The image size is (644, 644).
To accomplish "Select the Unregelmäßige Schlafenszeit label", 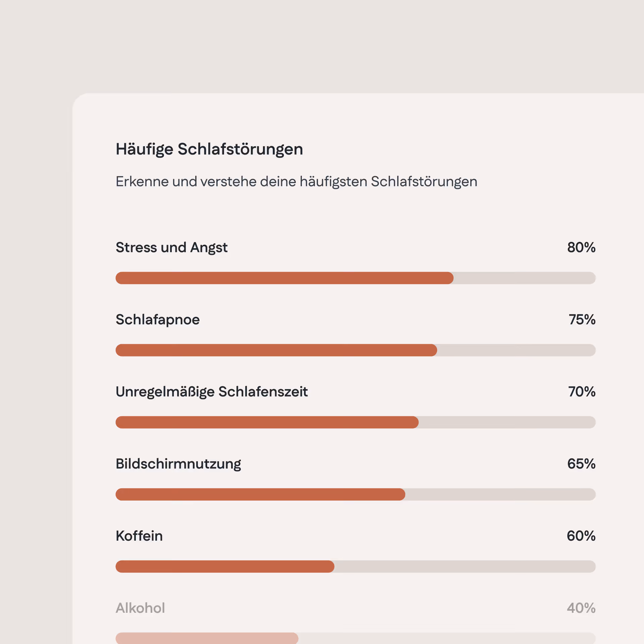I will [212, 392].
